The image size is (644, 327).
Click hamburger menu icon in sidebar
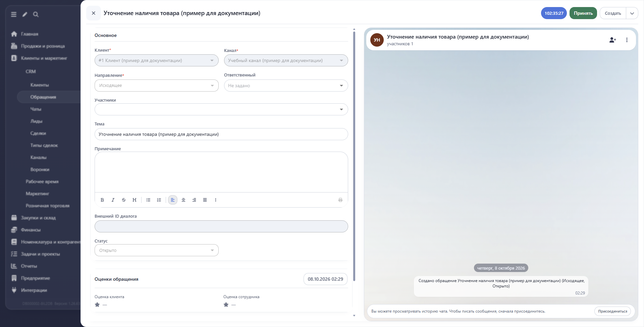pyautogui.click(x=14, y=14)
